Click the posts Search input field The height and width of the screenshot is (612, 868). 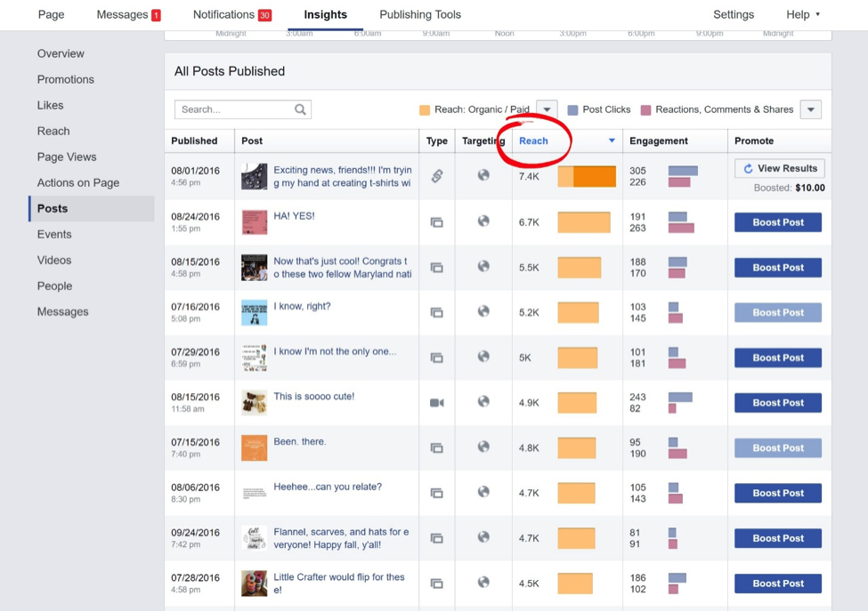pyautogui.click(x=233, y=109)
